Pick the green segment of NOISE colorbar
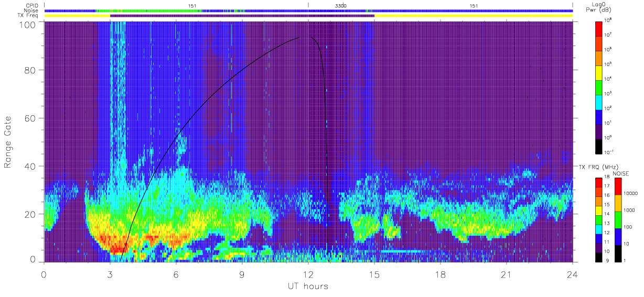 618,219
